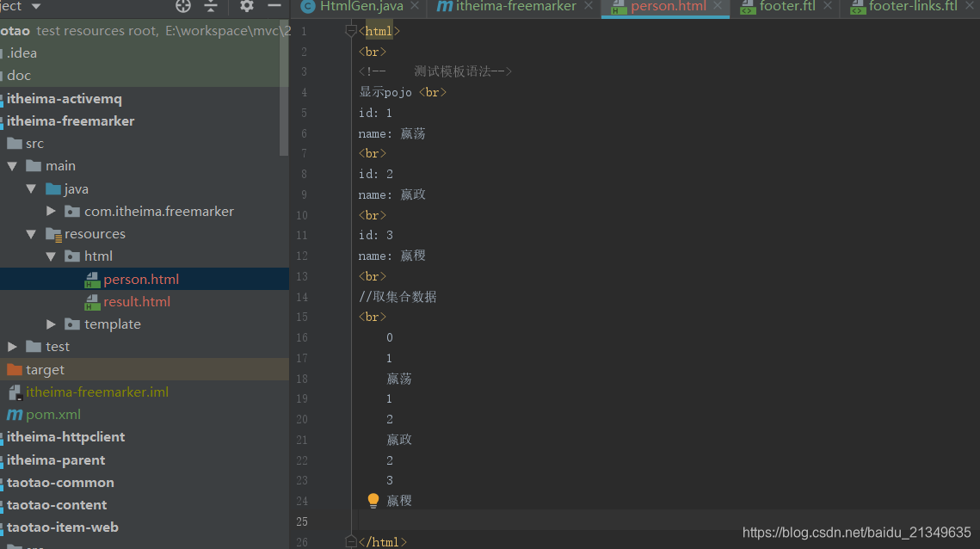Image resolution: width=980 pixels, height=549 pixels.
Task: Select itheima-httpclient module
Action: [65, 437]
